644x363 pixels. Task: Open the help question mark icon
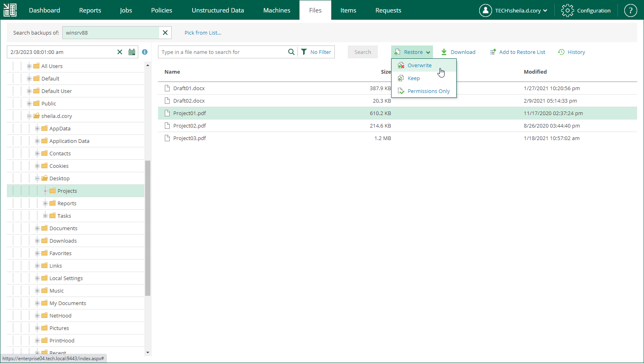point(630,10)
